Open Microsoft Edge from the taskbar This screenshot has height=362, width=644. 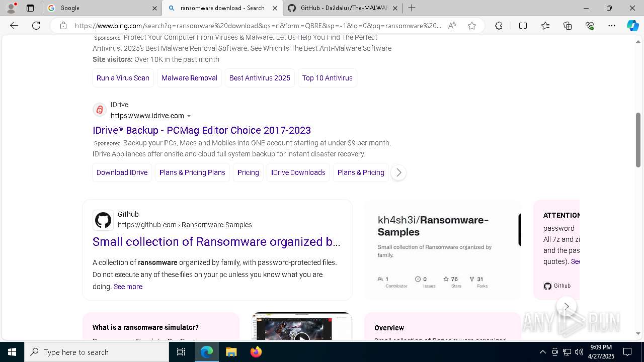(207, 352)
